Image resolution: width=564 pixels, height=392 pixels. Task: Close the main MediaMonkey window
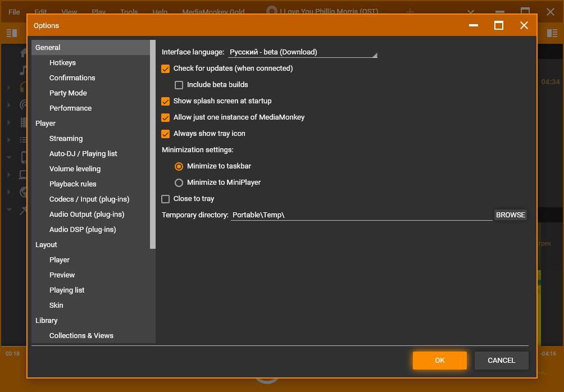(550, 11)
